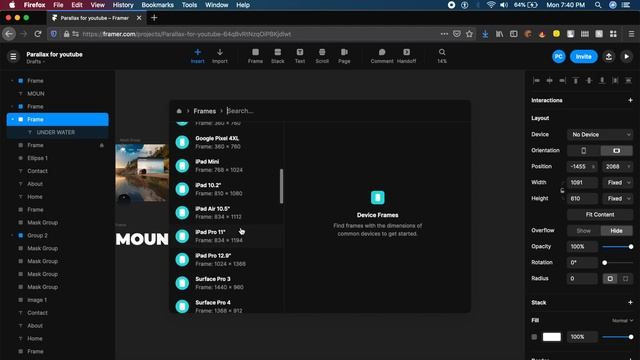Screen dimensions: 640x360
Task: Open the hamburger menu beside project name
Action: click(x=13, y=56)
